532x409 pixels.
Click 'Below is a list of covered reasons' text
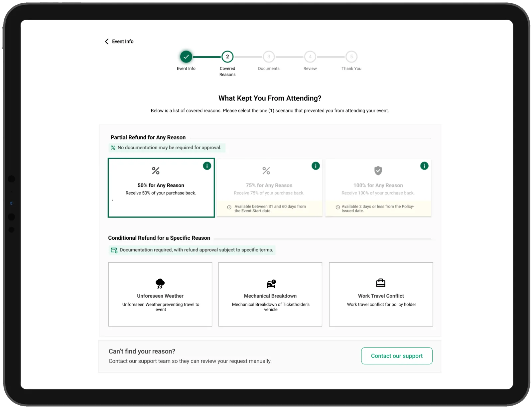click(x=270, y=111)
